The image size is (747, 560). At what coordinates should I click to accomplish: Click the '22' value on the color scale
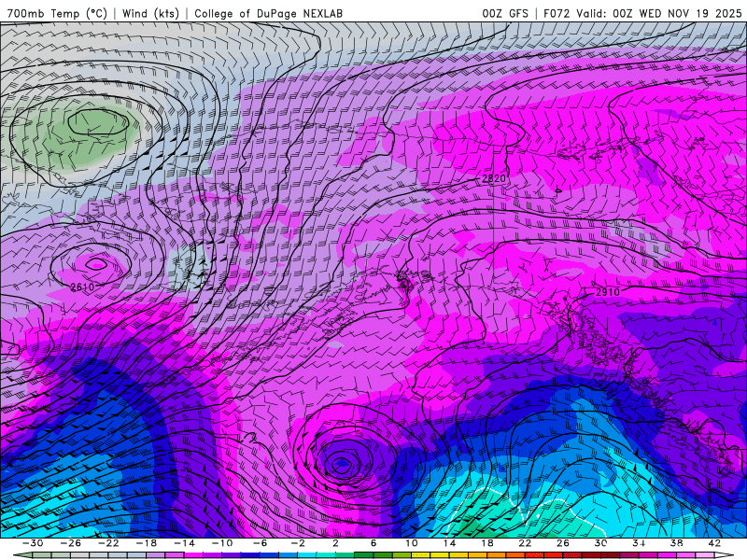pos(525,543)
